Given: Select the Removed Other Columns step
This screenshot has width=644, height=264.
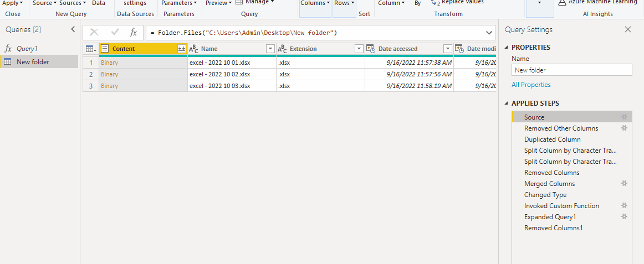Looking at the screenshot, I should coord(572,128).
